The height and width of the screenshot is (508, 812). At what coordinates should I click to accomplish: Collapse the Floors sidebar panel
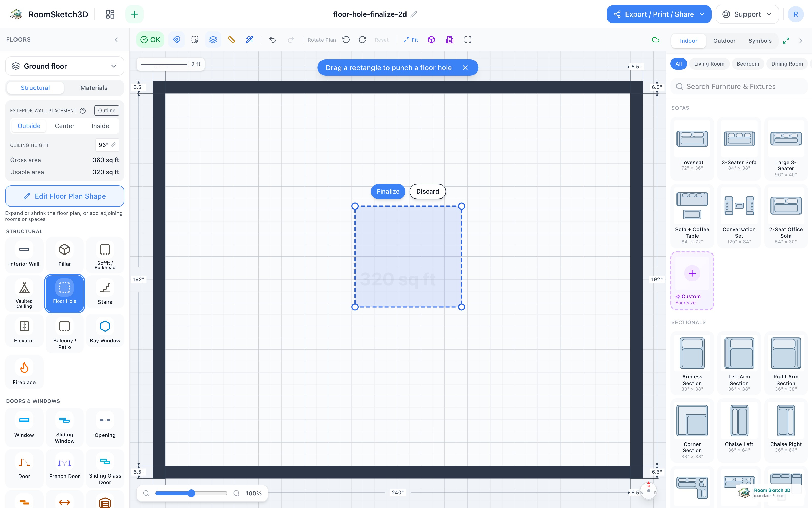point(116,40)
